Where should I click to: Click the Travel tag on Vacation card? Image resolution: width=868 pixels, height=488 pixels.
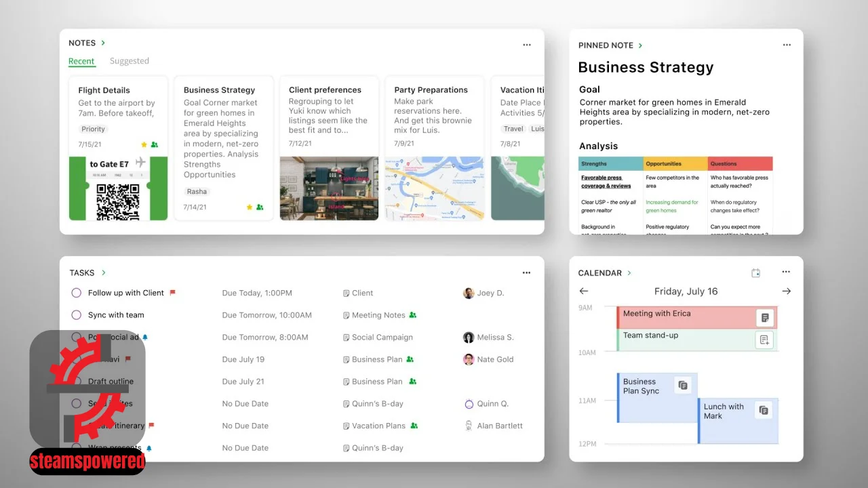(x=513, y=129)
